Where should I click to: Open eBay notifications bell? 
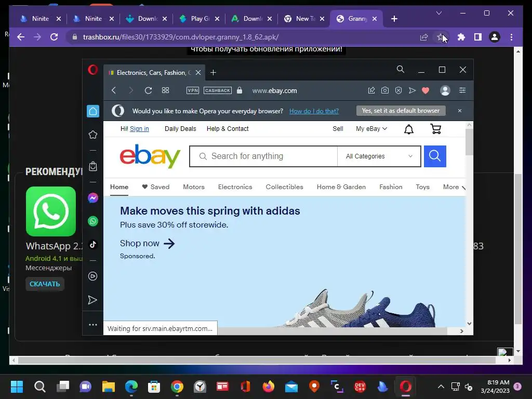tap(409, 129)
